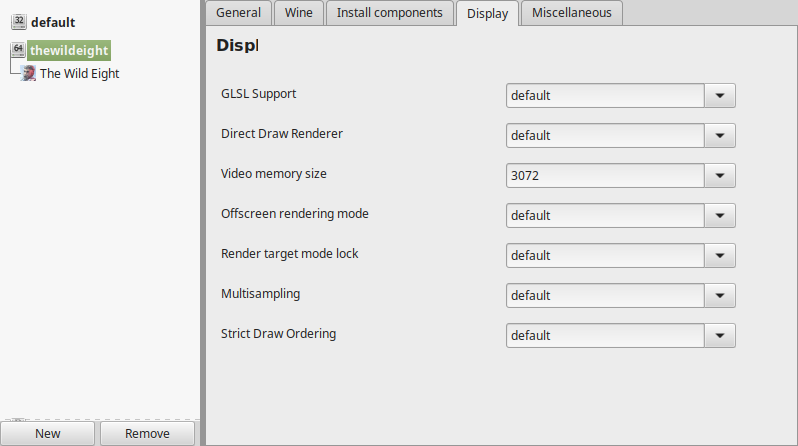Open the GLSL Support dropdown arrow
Image resolution: width=798 pixels, height=446 pixels.
click(x=720, y=96)
